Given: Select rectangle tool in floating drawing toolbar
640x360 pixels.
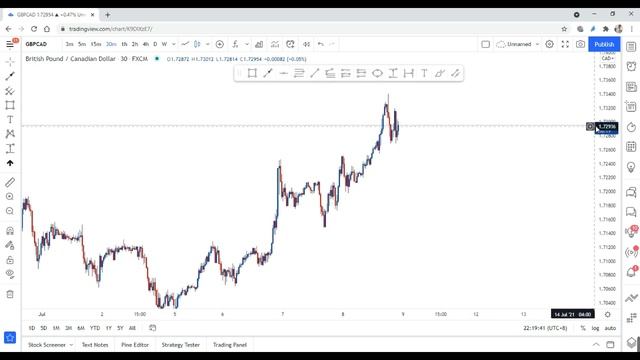Looking at the screenshot, I should tap(252, 73).
